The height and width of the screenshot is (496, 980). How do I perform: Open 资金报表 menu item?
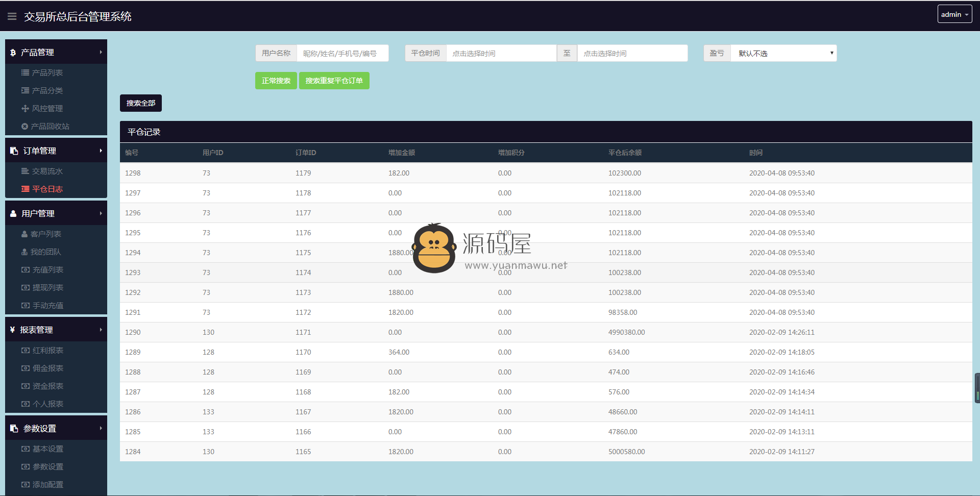pyautogui.click(x=48, y=386)
